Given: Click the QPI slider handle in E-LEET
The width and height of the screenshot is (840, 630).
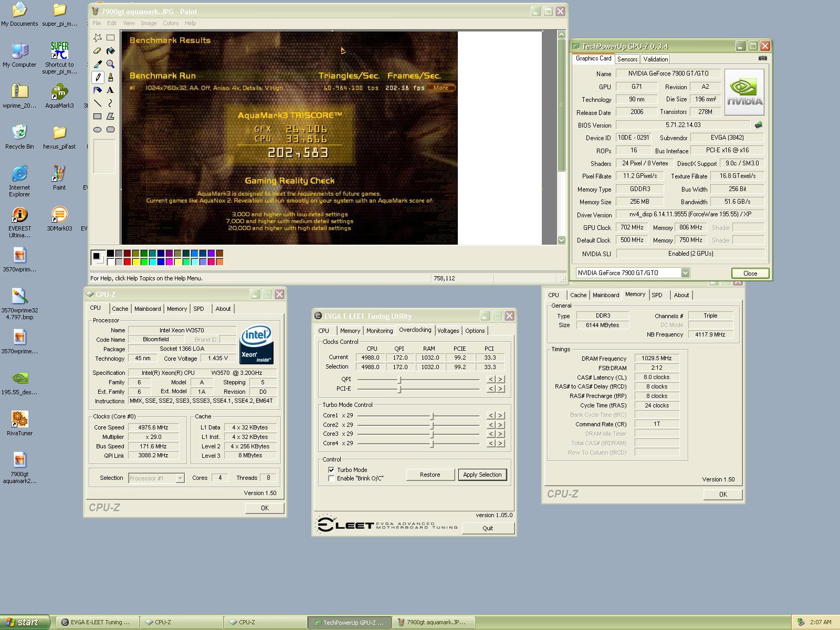Looking at the screenshot, I should tap(400, 380).
